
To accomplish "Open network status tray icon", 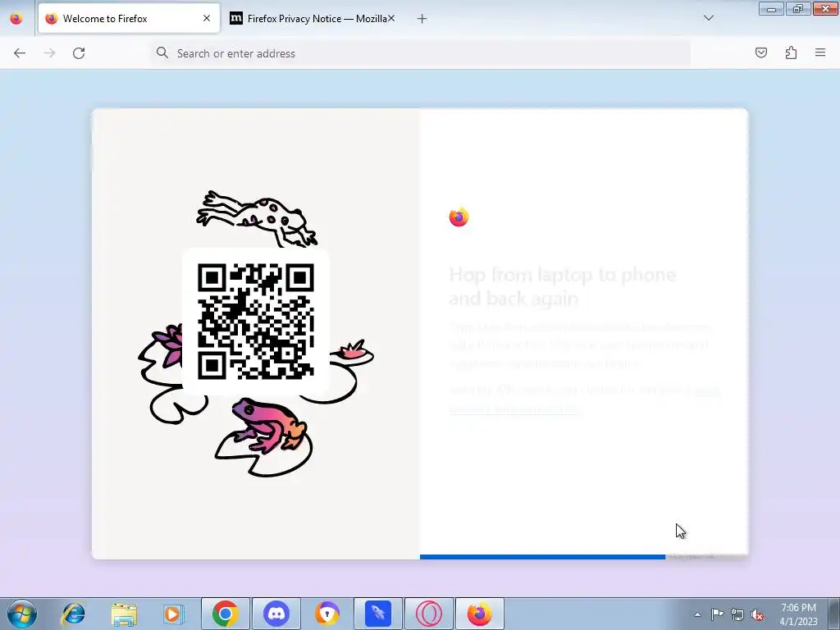I will click(737, 614).
